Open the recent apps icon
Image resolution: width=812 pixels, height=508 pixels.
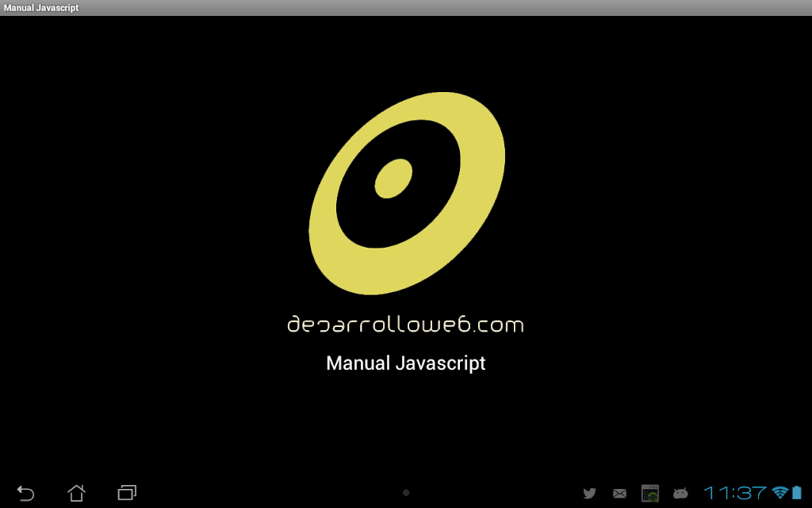click(x=127, y=492)
